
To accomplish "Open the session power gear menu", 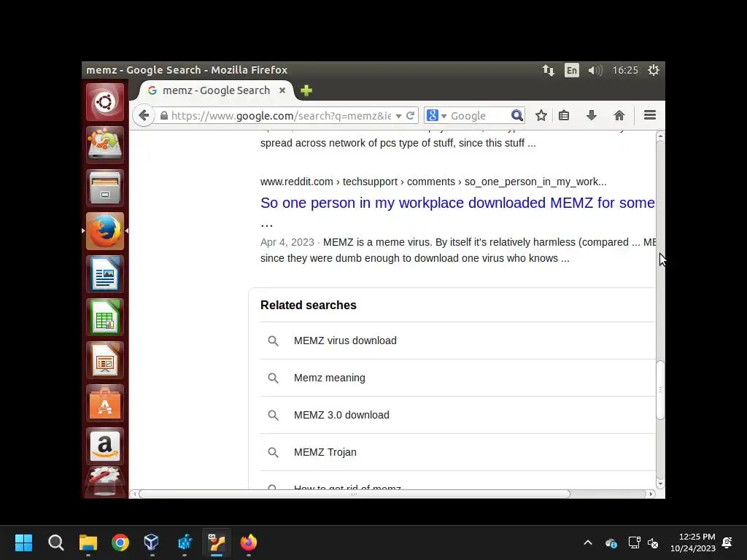I will pos(653,70).
